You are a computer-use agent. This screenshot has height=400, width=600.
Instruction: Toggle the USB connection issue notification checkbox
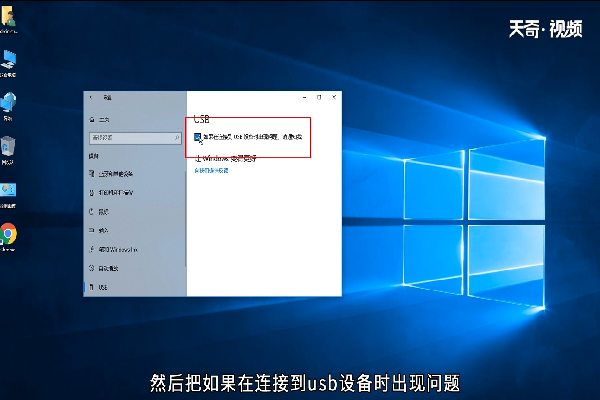(x=197, y=137)
